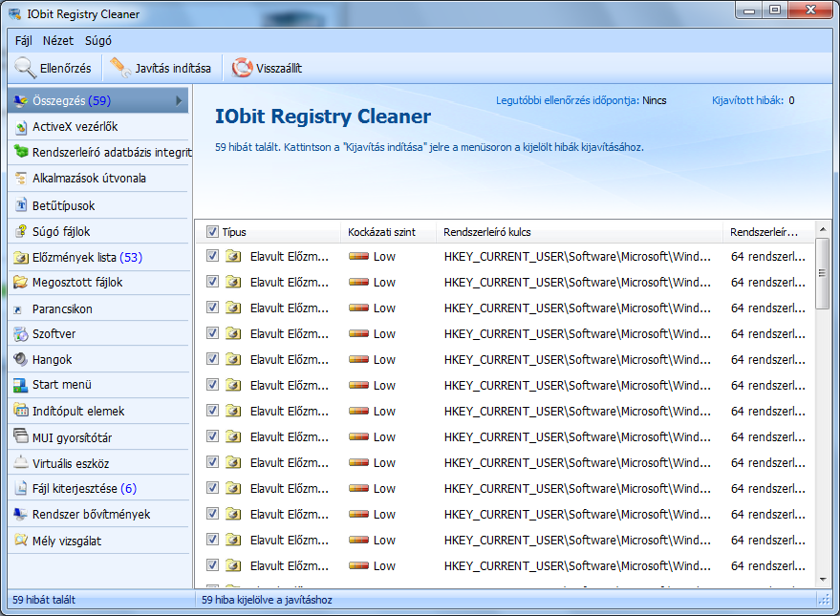Click the Start menü icon

[x=20, y=385]
